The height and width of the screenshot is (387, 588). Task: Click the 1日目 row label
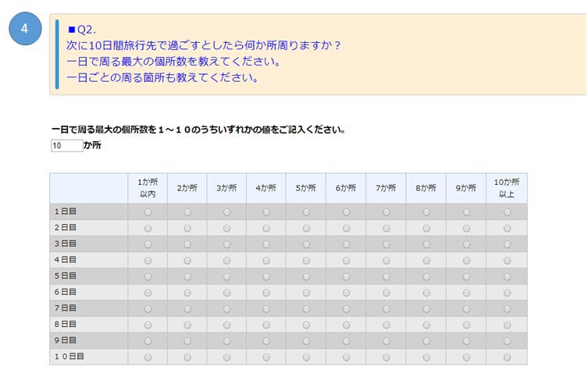click(x=66, y=211)
